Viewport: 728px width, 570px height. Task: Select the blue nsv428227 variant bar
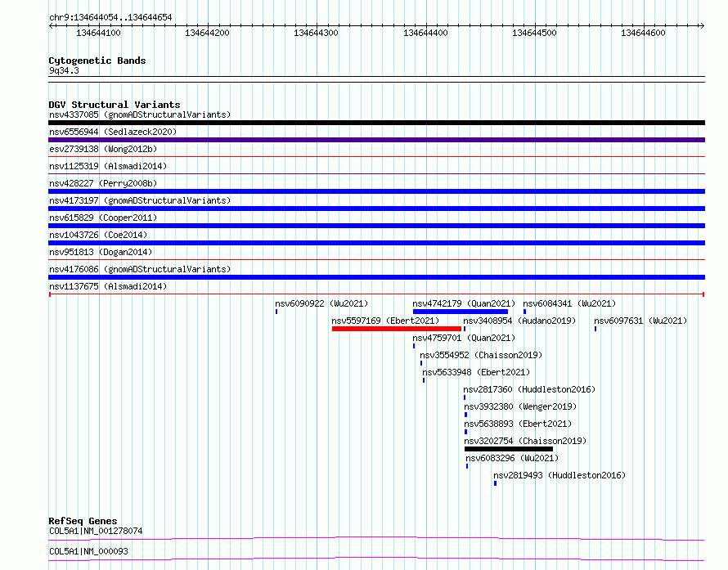pos(376,191)
